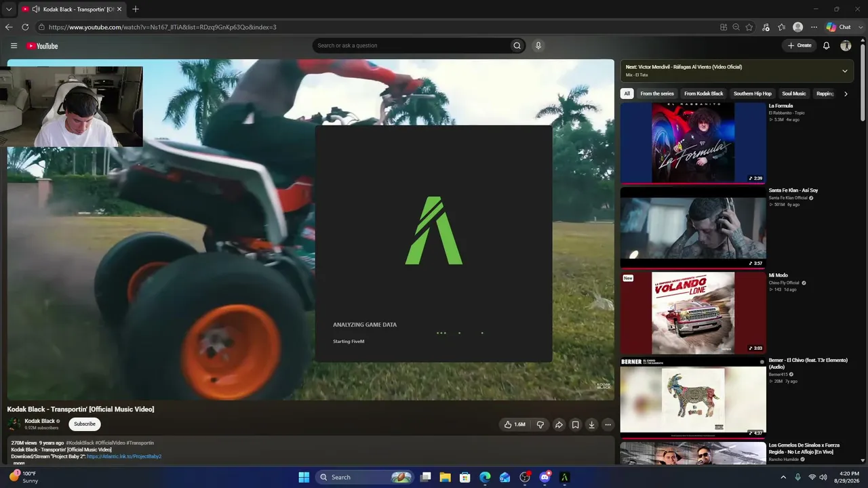
Task: Click the tray microphone icon
Action: pos(797,477)
